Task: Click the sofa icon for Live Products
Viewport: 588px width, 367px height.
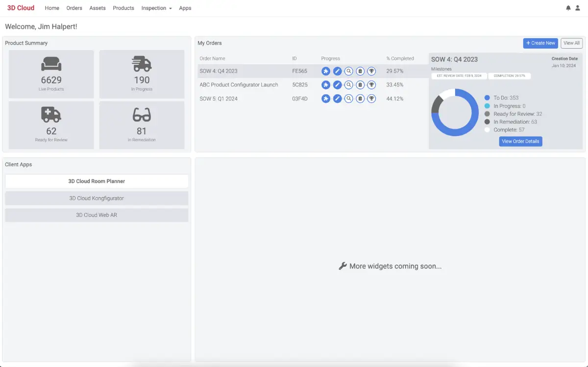Action: coord(51,64)
